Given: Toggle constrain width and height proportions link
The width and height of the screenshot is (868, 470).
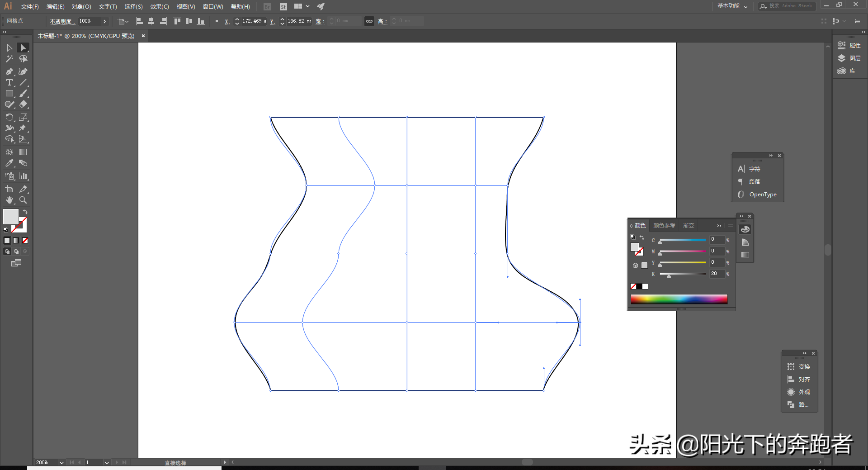Looking at the screenshot, I should [x=369, y=21].
